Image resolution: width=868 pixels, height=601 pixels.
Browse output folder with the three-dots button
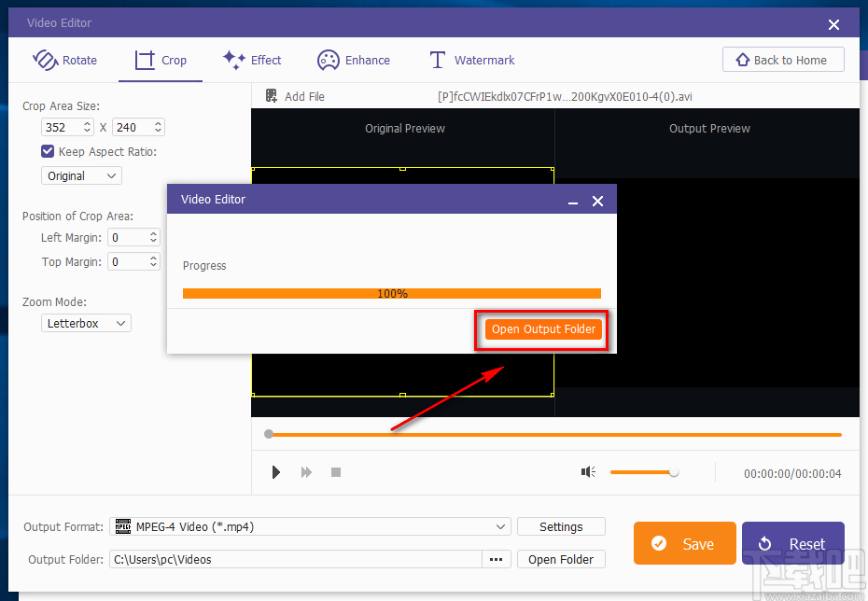pos(496,560)
